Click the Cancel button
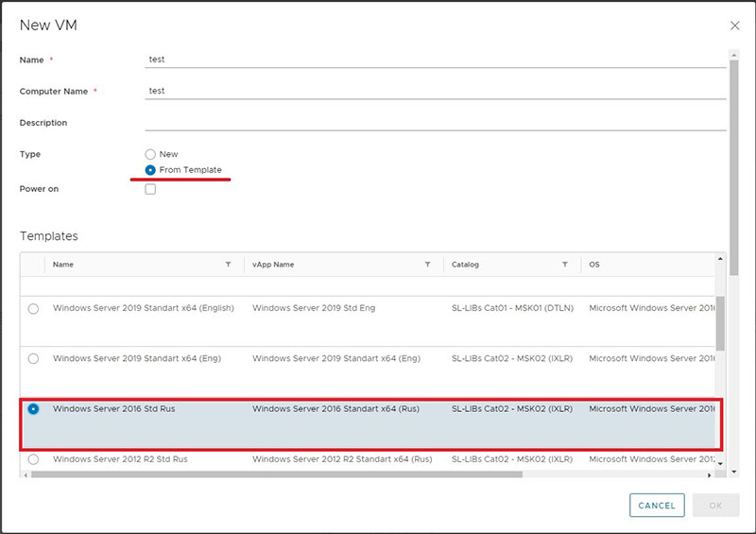The height and width of the screenshot is (534, 756). (x=657, y=506)
